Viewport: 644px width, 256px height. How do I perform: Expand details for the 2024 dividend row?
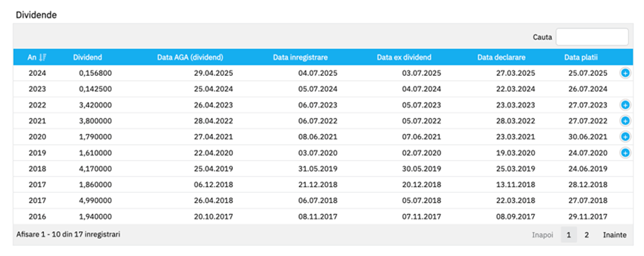pos(625,74)
